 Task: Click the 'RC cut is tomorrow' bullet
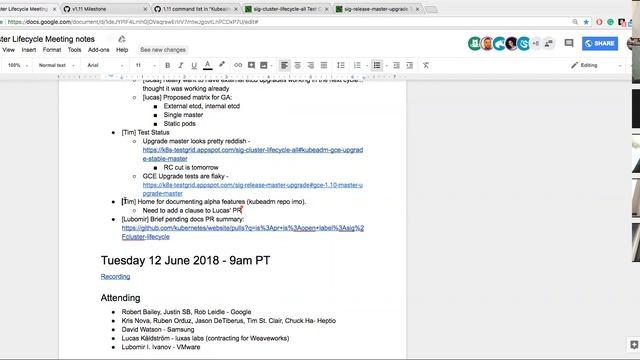click(x=191, y=167)
